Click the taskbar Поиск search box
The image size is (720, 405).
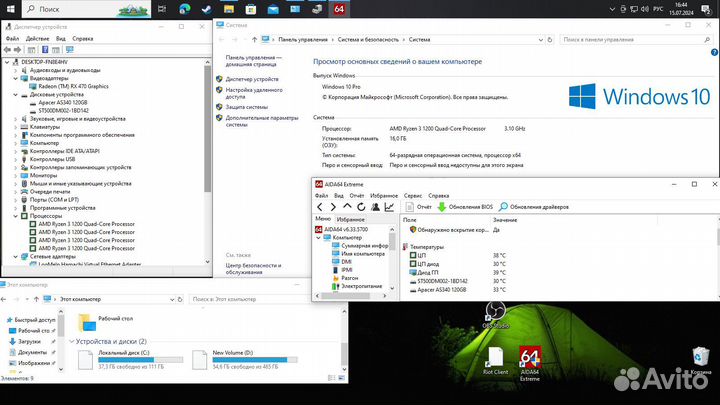(87, 9)
